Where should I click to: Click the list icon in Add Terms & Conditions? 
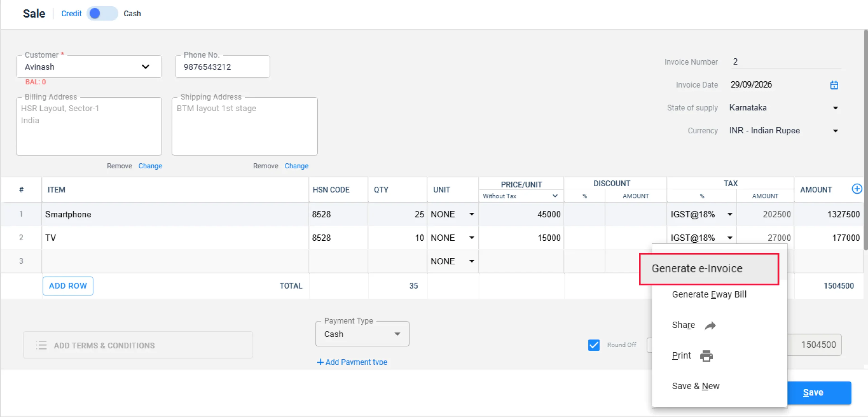pos(41,345)
